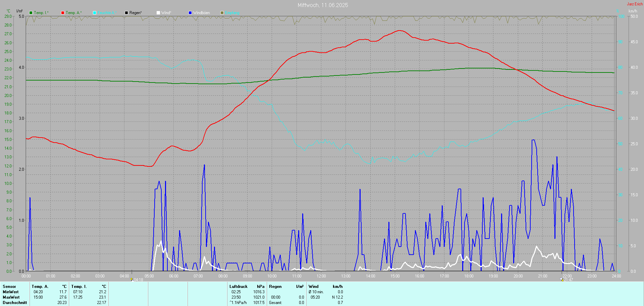Image resolution: width=644 pixels, height=306 pixels.
Task: Click the white Wind legend swatch
Action: pyautogui.click(x=158, y=13)
